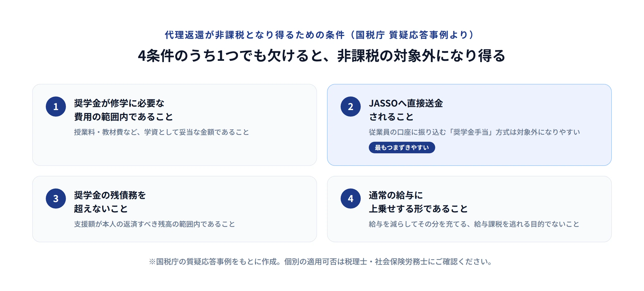Select the 奨学金が修学に必要な費用 card heading
Screen dimensions: 644x291
click(x=123, y=110)
